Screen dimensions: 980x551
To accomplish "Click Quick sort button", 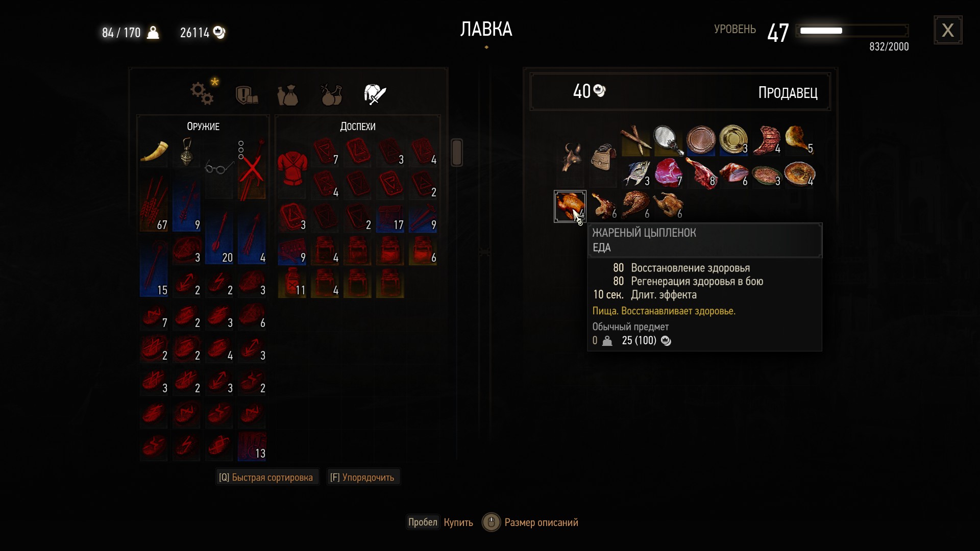I will (x=266, y=477).
